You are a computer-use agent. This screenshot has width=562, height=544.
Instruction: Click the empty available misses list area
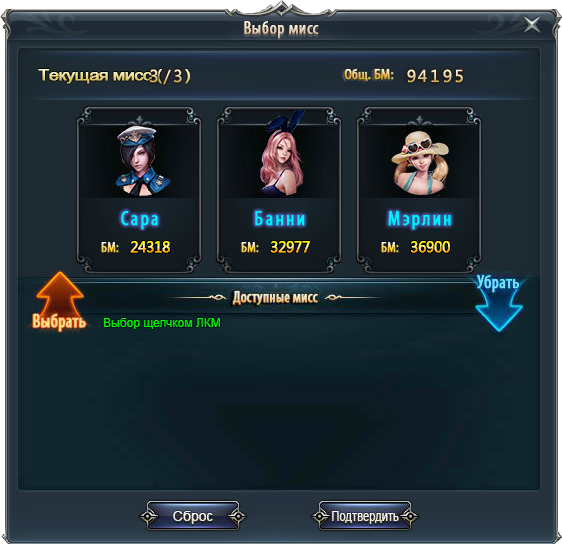(x=279, y=409)
